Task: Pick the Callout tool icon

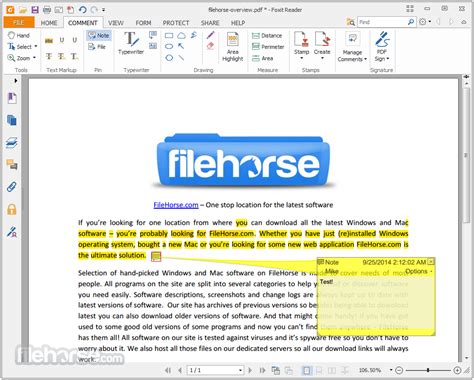Action: 153,35
